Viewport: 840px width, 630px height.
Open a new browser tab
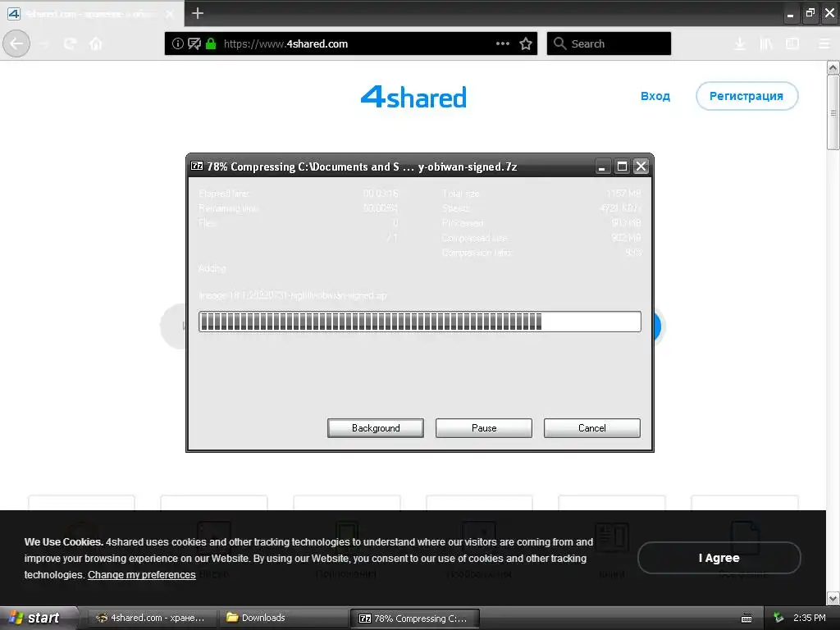(x=197, y=13)
